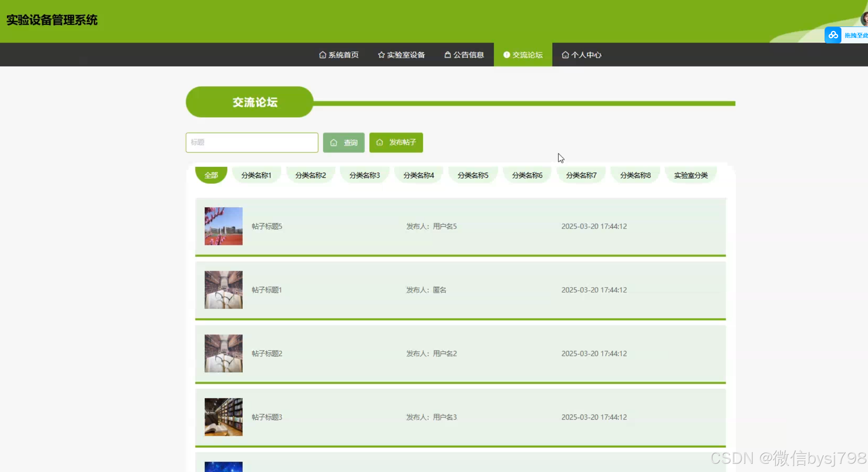Click publisher text 发布人：用户名2
This screenshot has width=868, height=472.
[431, 354]
